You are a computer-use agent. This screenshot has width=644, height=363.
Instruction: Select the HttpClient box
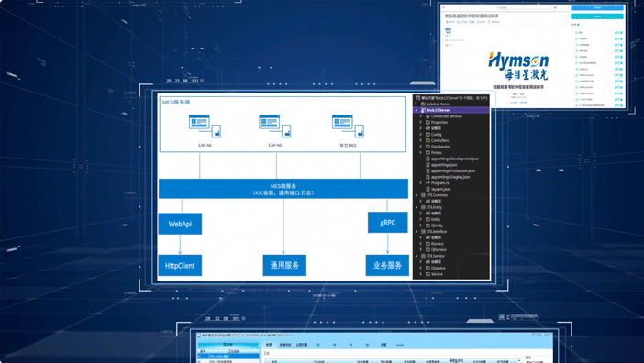tap(180, 266)
